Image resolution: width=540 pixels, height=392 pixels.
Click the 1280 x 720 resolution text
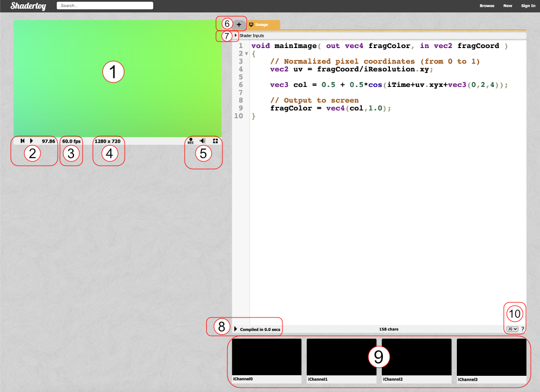(x=107, y=141)
